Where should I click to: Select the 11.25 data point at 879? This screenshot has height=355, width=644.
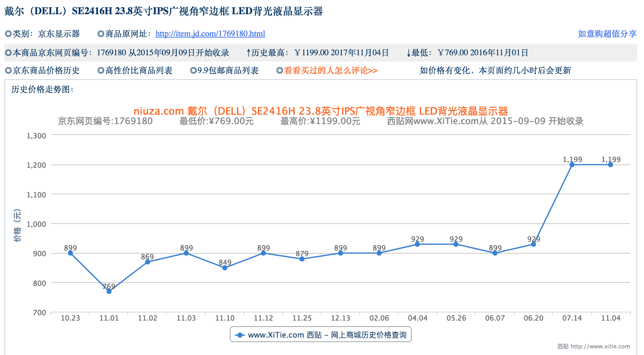[302, 259]
